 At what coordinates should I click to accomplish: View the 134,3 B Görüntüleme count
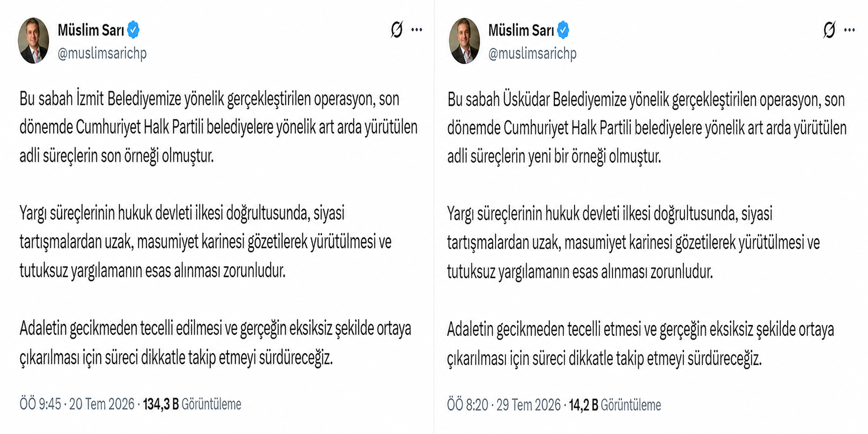pos(192,404)
